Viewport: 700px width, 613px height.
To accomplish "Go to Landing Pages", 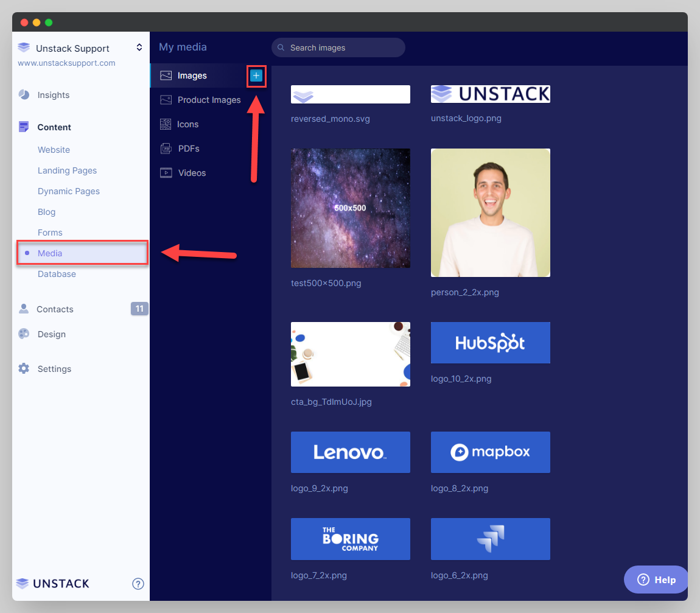I will pos(67,170).
